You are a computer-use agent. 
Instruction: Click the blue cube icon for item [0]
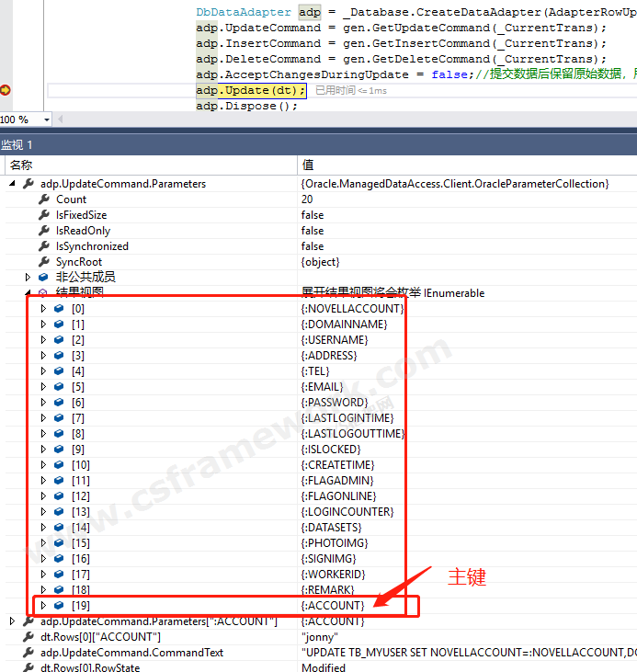(x=59, y=309)
